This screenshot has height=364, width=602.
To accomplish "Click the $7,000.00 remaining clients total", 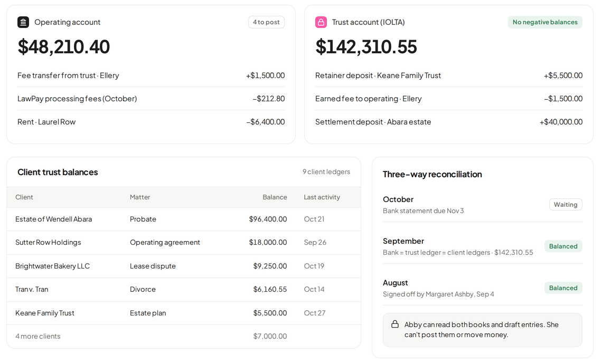I will click(270, 337).
